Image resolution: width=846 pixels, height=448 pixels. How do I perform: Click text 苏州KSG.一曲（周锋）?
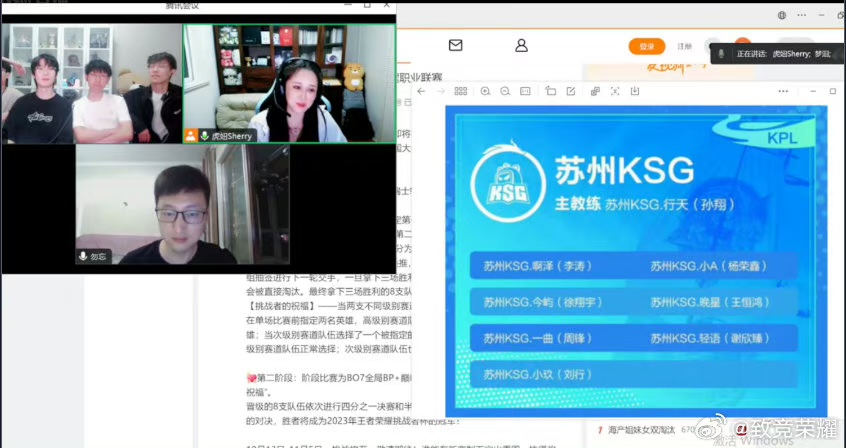coord(537,338)
